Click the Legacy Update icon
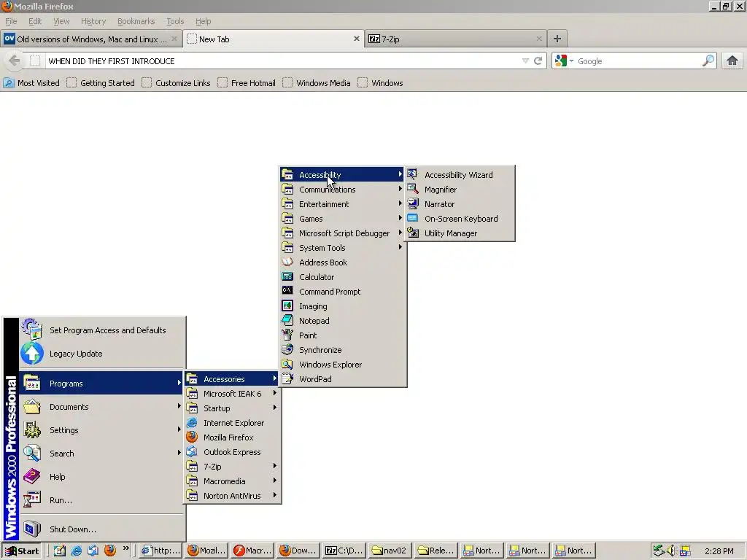The width and height of the screenshot is (747, 560). 32,354
